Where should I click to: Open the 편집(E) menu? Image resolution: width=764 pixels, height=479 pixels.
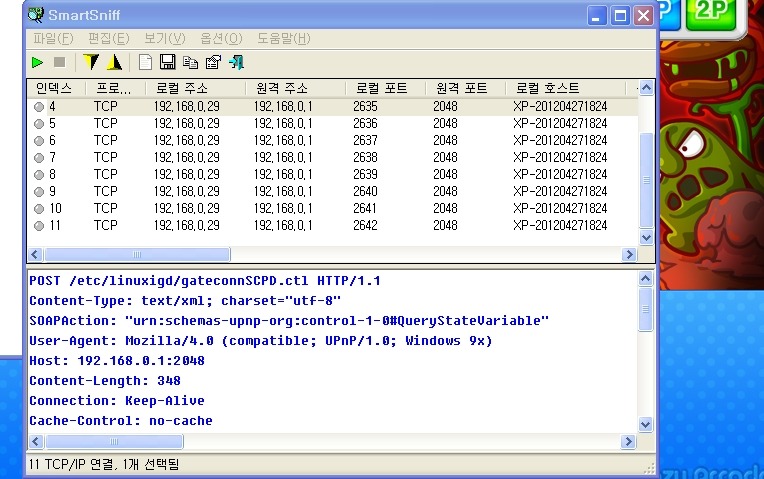coord(108,38)
